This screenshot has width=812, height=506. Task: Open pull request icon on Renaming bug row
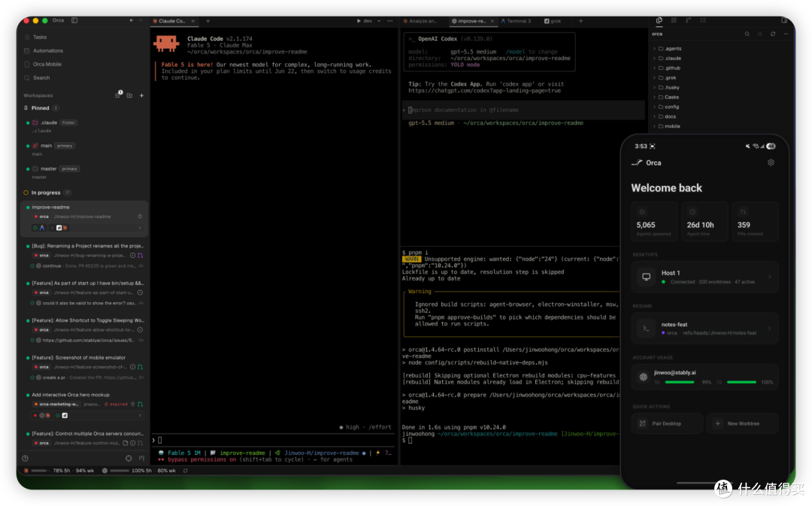(141, 256)
